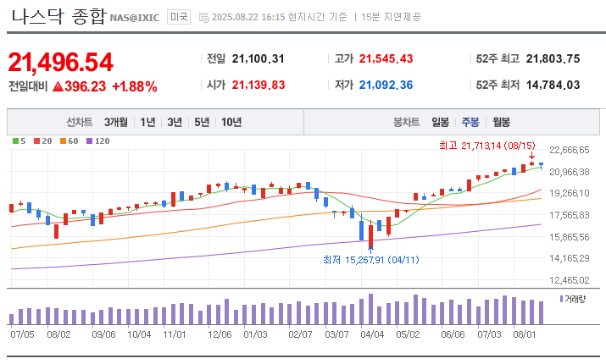The image size is (606, 364).
Task: Click the purple 거래량 legend marker
Action: (x=562, y=299)
